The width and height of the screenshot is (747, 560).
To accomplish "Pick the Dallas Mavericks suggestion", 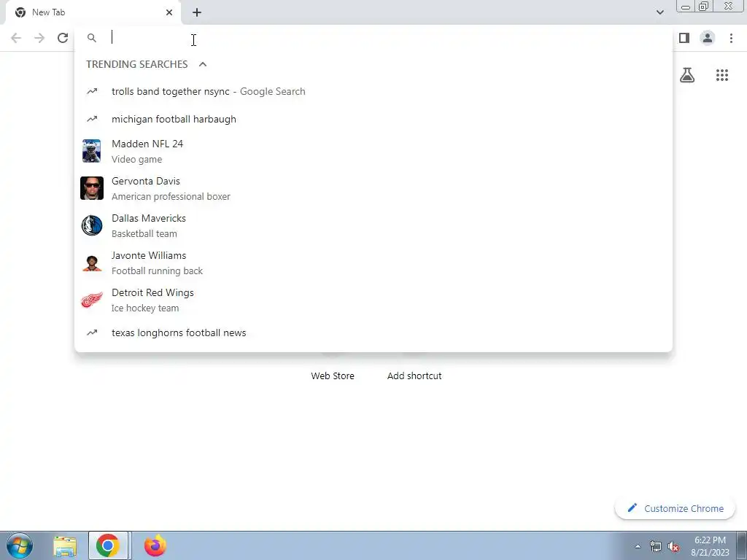I will click(x=373, y=225).
